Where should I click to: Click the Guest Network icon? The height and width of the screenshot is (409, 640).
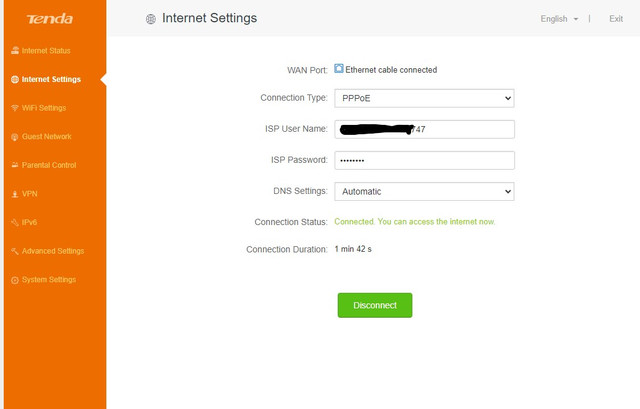(x=15, y=137)
